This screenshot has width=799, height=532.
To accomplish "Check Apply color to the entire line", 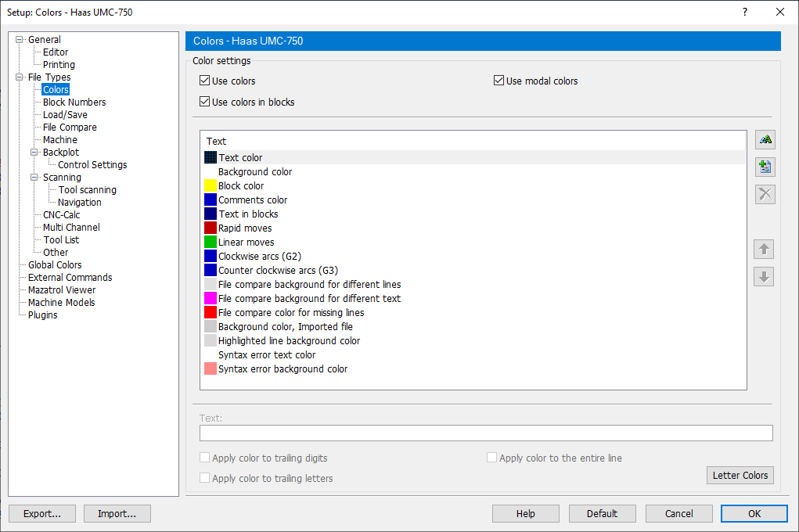I will coord(491,458).
